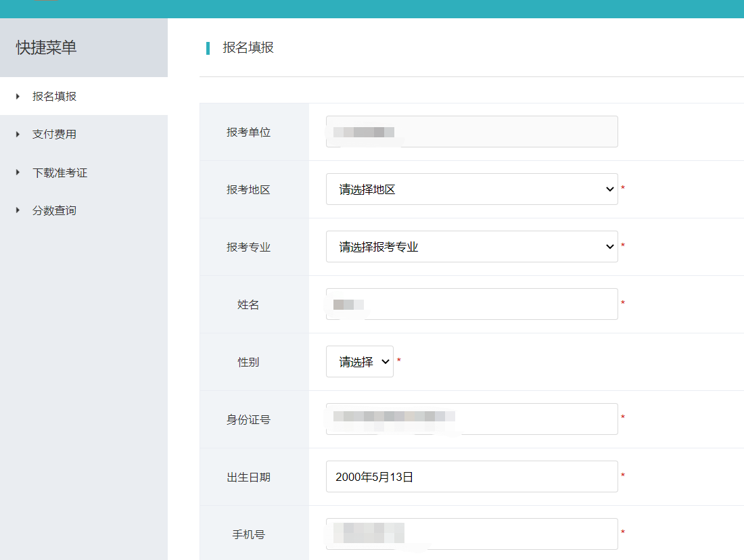This screenshot has height=560, width=744.
Task: Click the 报考专业 form label
Action: pos(248,248)
